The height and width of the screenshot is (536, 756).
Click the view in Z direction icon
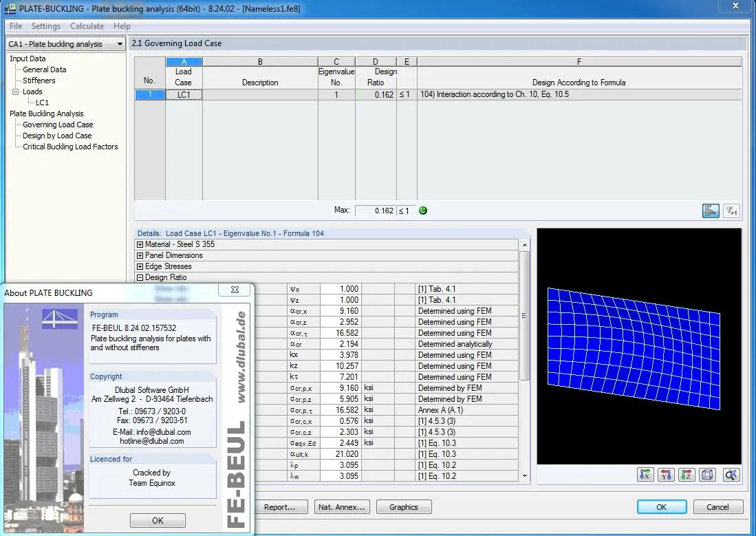pyautogui.click(x=687, y=474)
